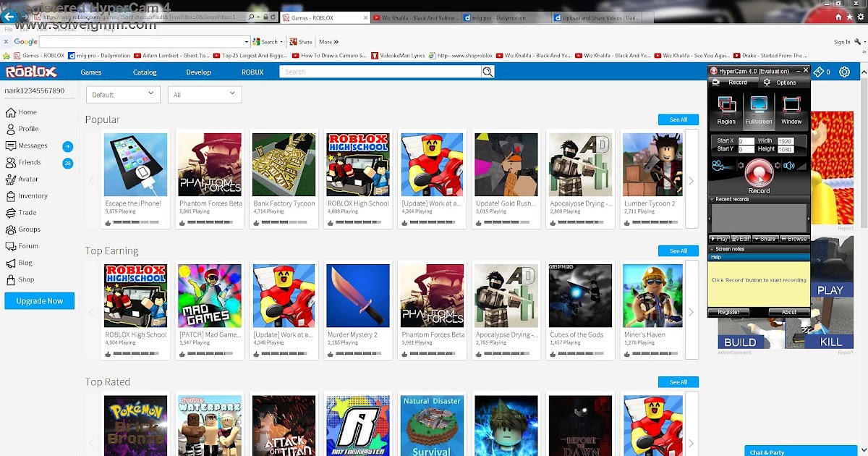The image size is (868, 456).
Task: Open Shop in the sidebar
Action: 20,279
